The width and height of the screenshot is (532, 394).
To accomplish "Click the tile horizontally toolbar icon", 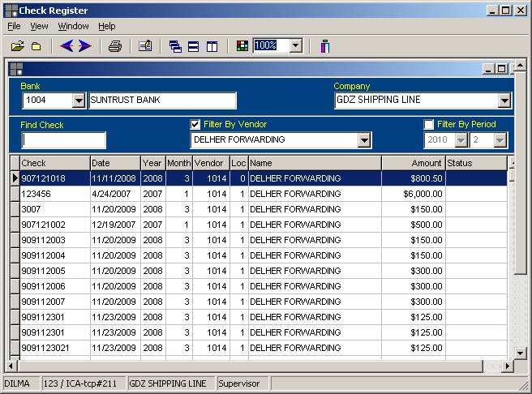I will point(194,46).
